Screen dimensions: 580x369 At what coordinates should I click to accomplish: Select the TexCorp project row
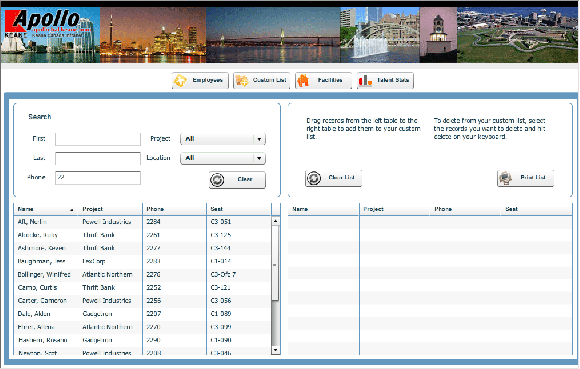[142, 261]
